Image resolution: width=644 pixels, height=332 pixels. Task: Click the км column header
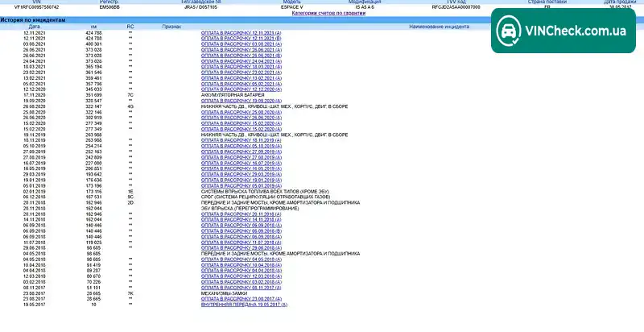click(93, 27)
